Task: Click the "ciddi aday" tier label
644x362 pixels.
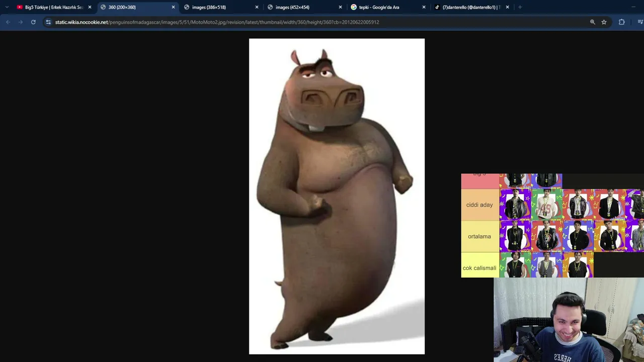Action: (x=479, y=205)
